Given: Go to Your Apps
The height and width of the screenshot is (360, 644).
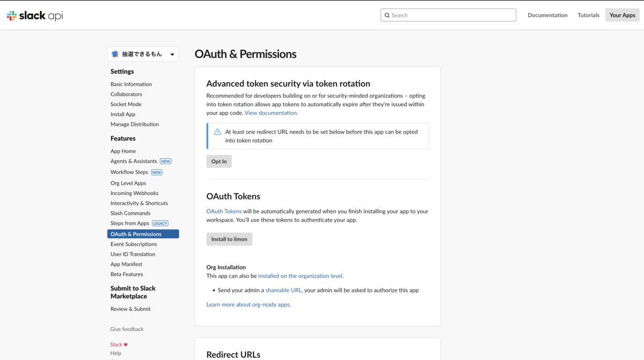Looking at the screenshot, I should [622, 15].
